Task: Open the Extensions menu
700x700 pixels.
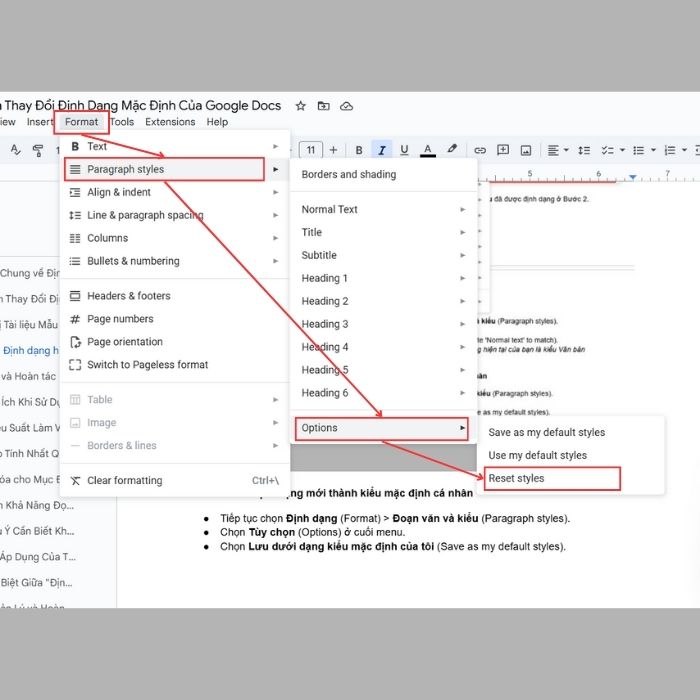Action: [170, 122]
